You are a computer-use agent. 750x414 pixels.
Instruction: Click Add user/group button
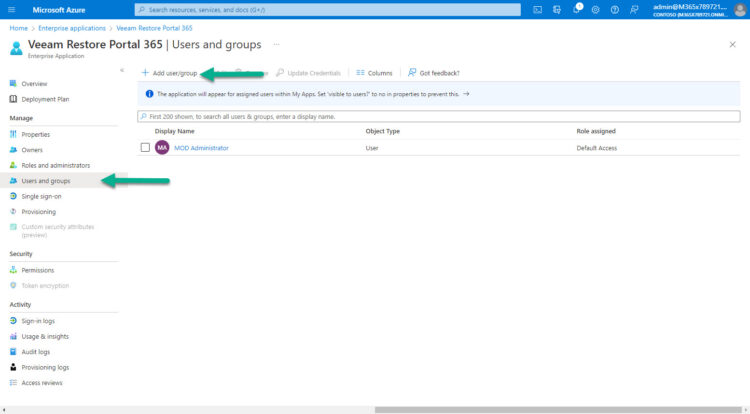(x=169, y=73)
